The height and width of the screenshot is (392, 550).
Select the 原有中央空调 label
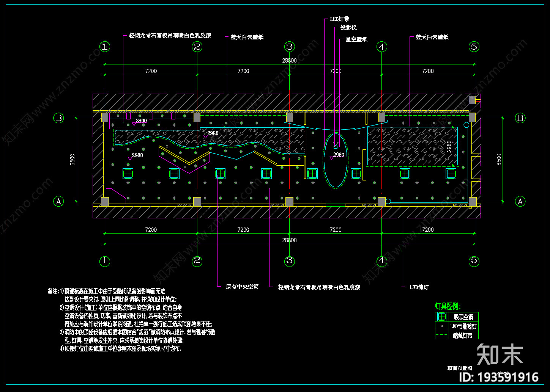click(x=242, y=287)
